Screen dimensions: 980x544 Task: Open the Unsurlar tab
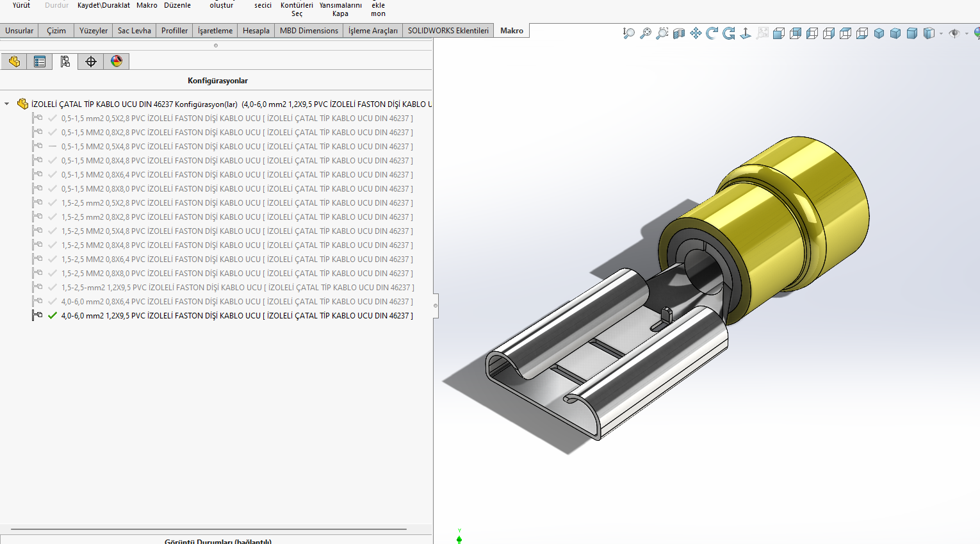tap(19, 31)
